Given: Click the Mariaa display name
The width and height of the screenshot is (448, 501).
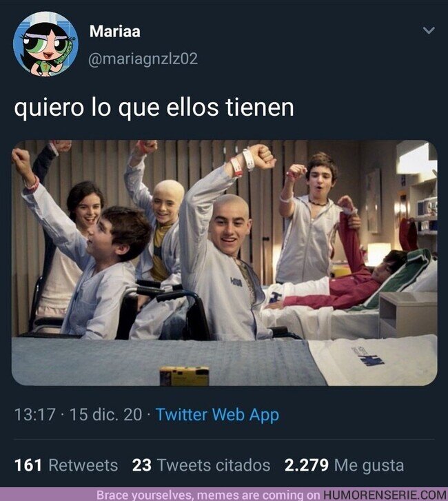Looking at the screenshot, I should pos(114,31).
